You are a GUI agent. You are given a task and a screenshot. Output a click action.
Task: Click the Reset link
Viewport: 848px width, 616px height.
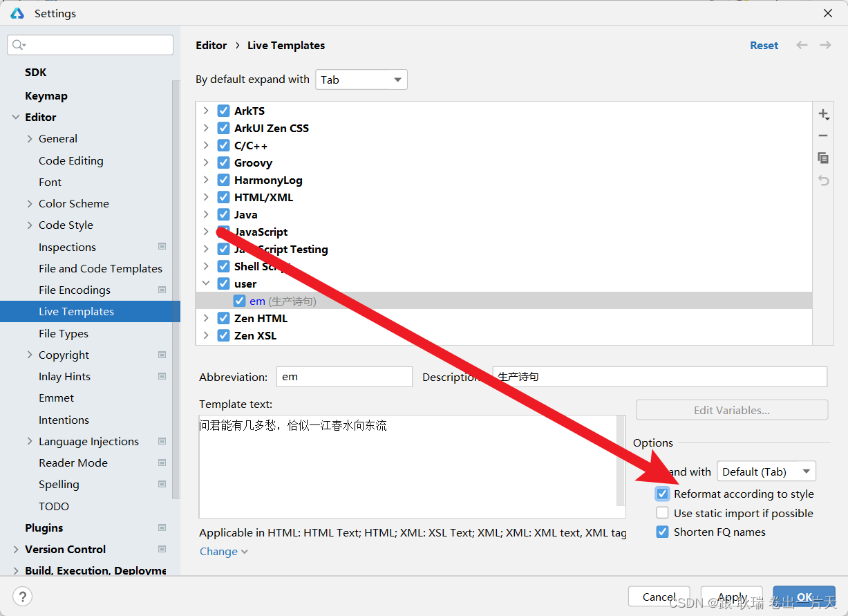point(764,45)
